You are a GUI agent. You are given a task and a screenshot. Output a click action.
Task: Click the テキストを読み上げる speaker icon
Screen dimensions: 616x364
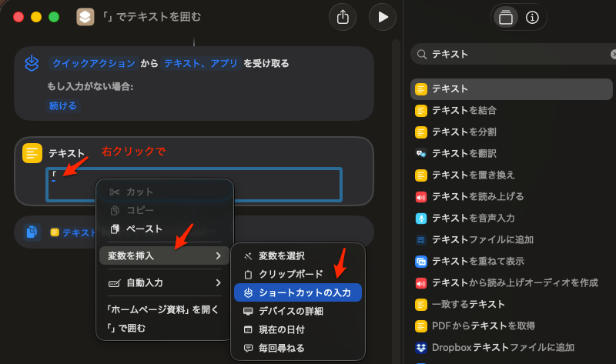click(421, 197)
